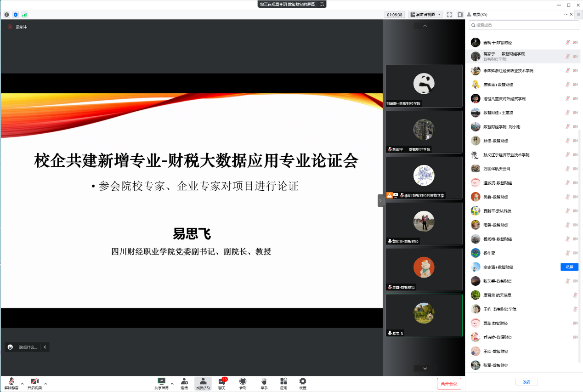Open 聊天 chat with 15 unread
This screenshot has width=583, height=392.
(x=222, y=383)
